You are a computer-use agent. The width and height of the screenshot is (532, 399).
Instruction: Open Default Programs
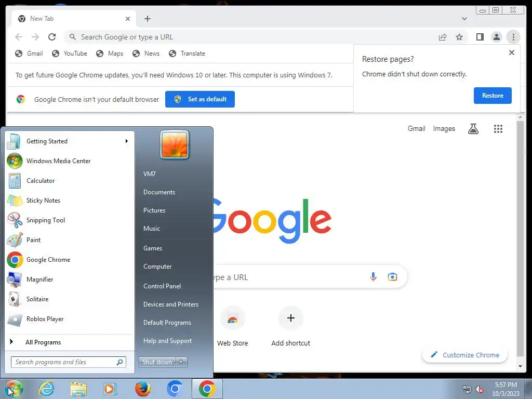tap(167, 323)
